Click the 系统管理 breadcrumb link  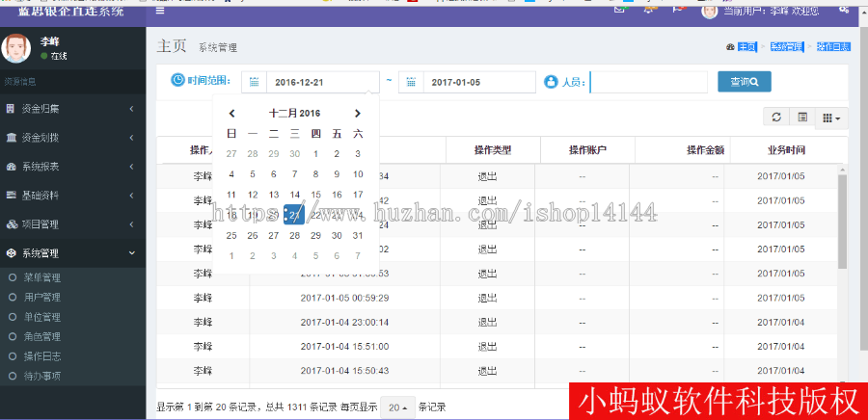[x=787, y=47]
